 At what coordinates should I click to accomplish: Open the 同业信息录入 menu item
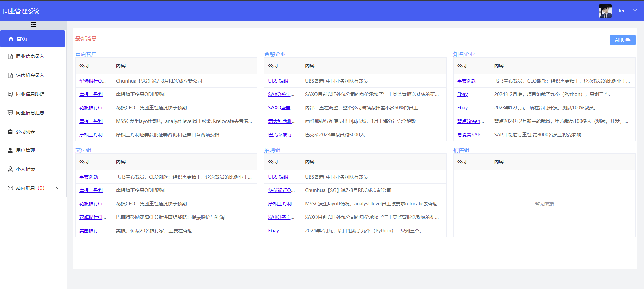click(33, 56)
